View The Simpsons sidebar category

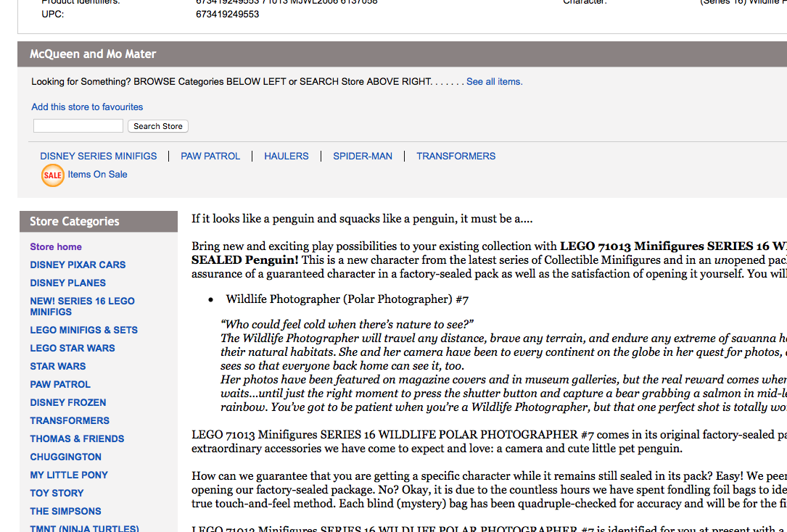click(x=65, y=512)
